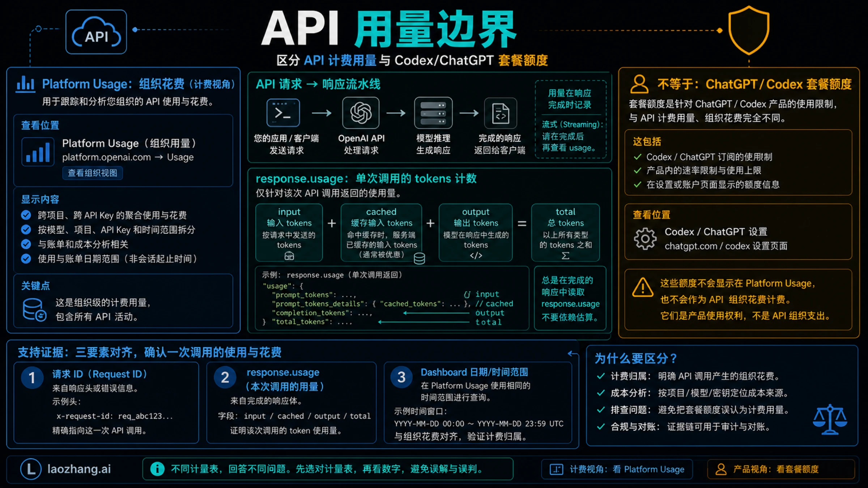868x488 pixels.
Task: Click icon beside 计费视角 label
Action: pyautogui.click(x=557, y=469)
